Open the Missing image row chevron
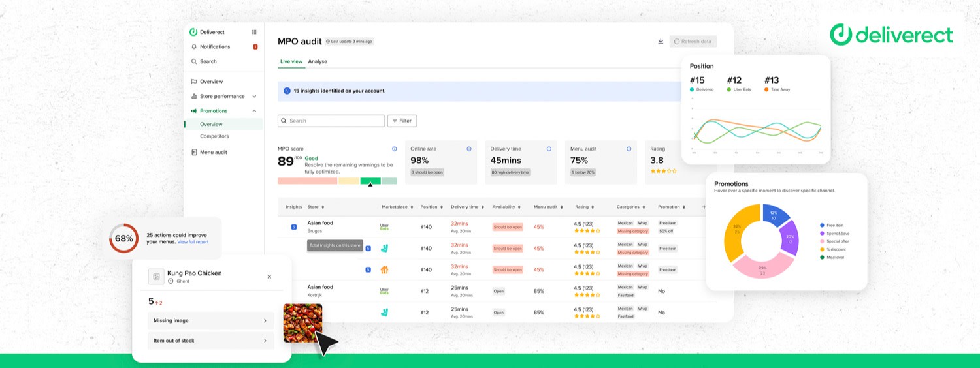980x368 pixels. click(265, 320)
